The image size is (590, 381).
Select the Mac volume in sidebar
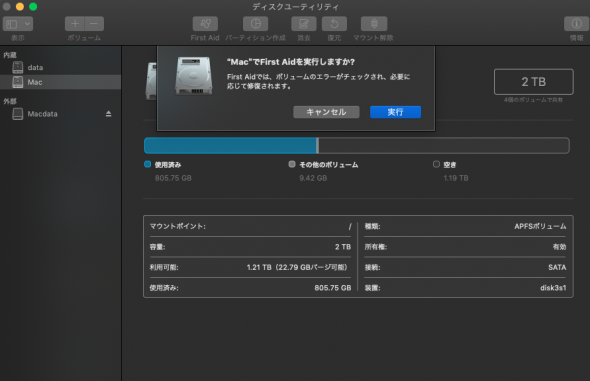click(x=60, y=82)
